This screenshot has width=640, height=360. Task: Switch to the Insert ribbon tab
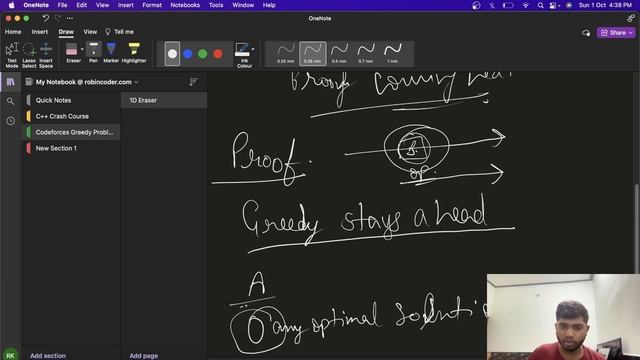(x=40, y=32)
